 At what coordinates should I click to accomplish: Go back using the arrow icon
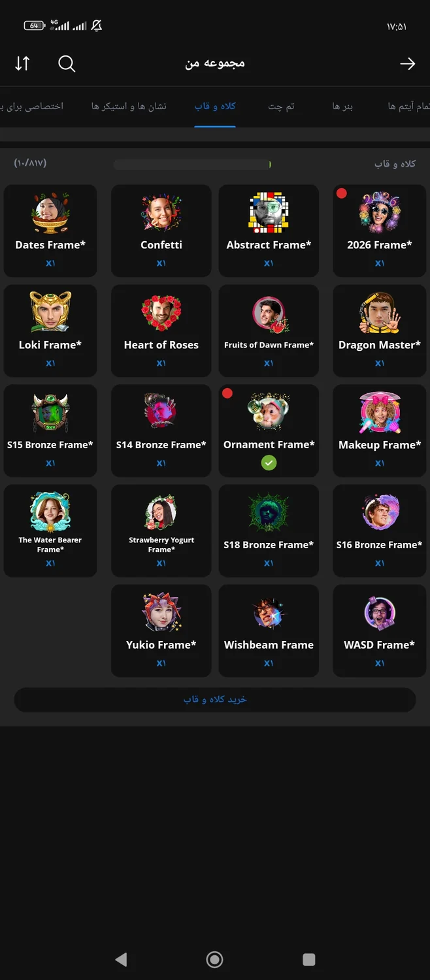click(407, 63)
